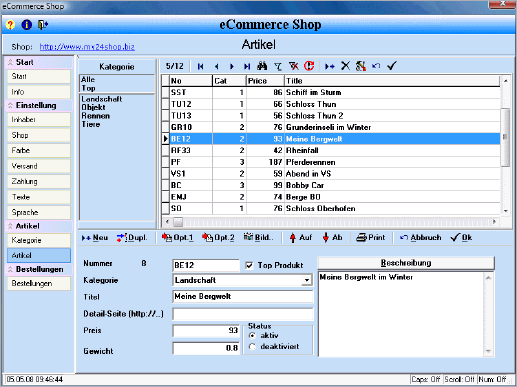
Task: Select Tiere category
Action: (91, 124)
